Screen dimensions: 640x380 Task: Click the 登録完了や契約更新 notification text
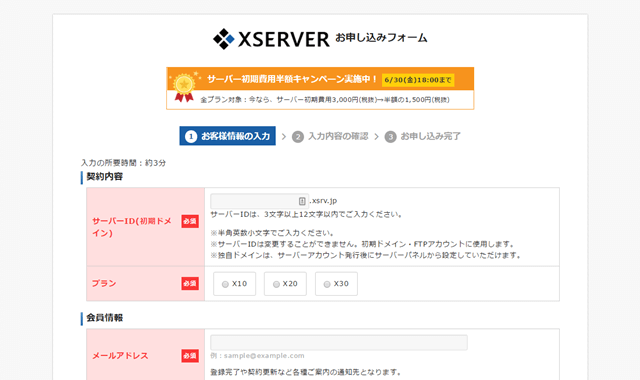[306, 372]
